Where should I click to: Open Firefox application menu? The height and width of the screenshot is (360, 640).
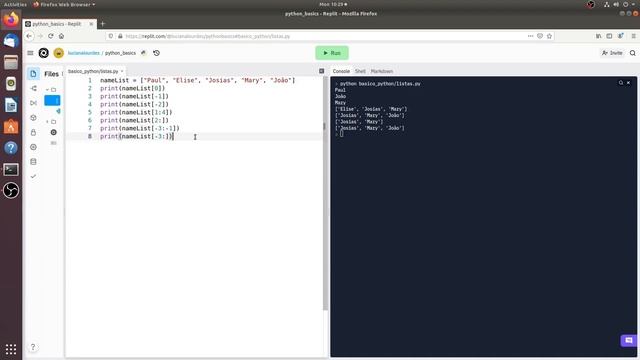633,36
